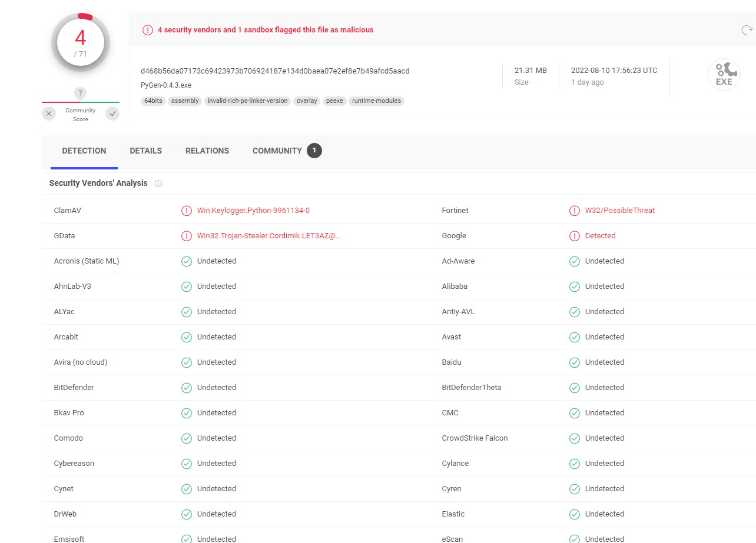
Task: Click the EXE file type icon
Action: [x=724, y=75]
